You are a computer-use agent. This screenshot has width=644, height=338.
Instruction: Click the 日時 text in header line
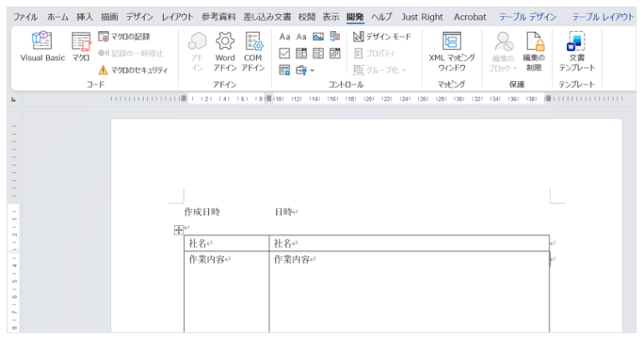pos(284,212)
